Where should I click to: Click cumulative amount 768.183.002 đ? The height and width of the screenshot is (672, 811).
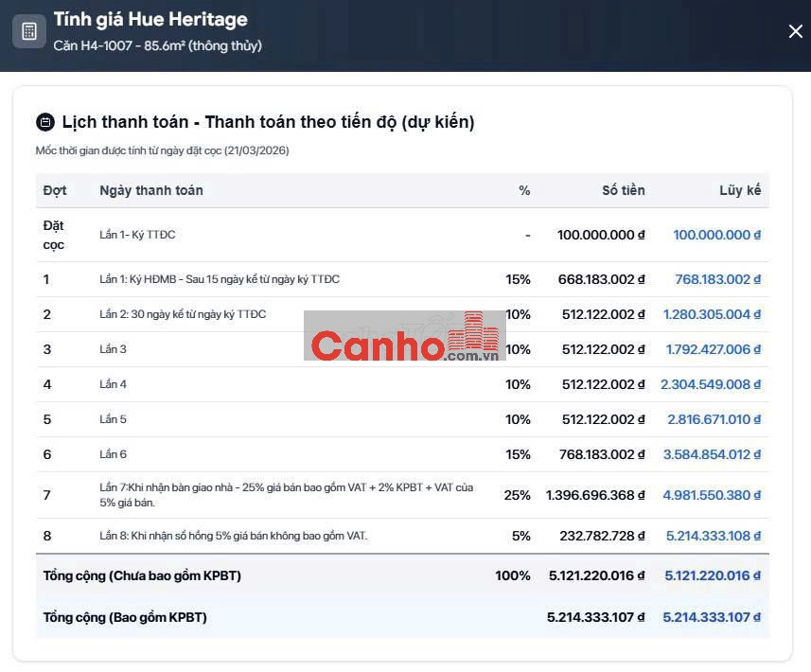coord(717,279)
